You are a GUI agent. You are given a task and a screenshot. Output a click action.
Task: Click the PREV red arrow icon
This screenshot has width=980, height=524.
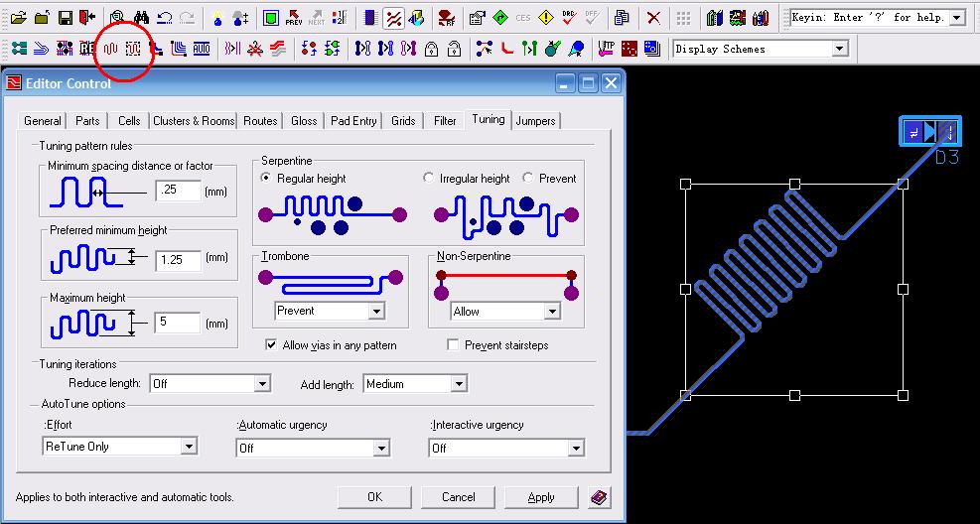(x=294, y=18)
